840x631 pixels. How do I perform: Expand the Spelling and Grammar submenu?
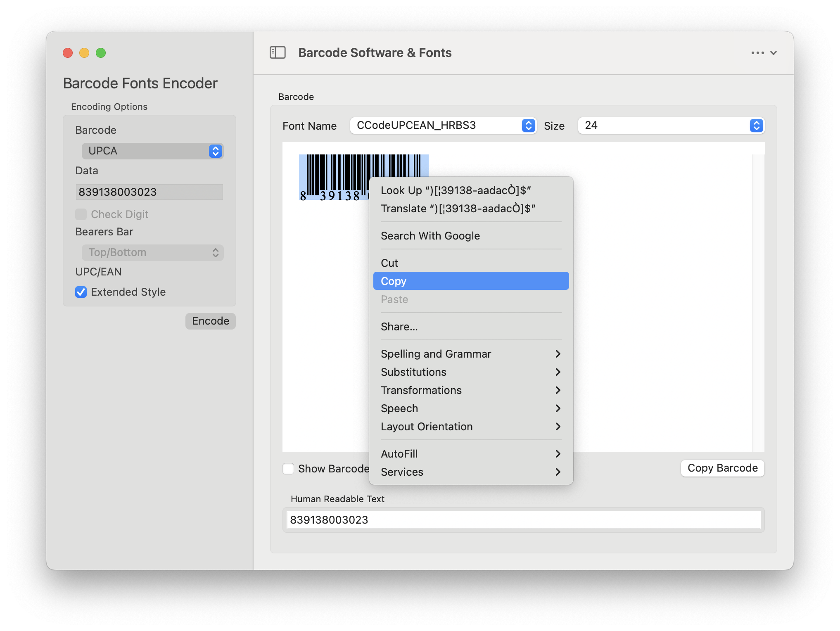[471, 354]
